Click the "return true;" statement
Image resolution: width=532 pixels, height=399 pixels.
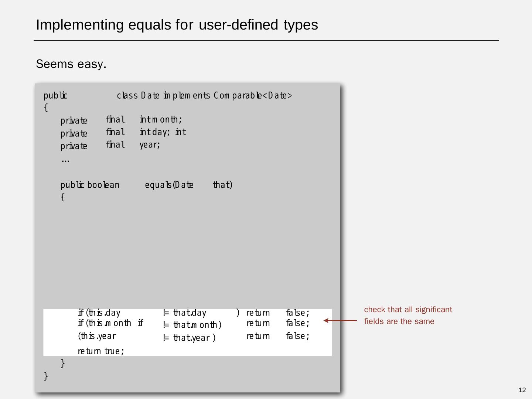pyautogui.click(x=101, y=351)
